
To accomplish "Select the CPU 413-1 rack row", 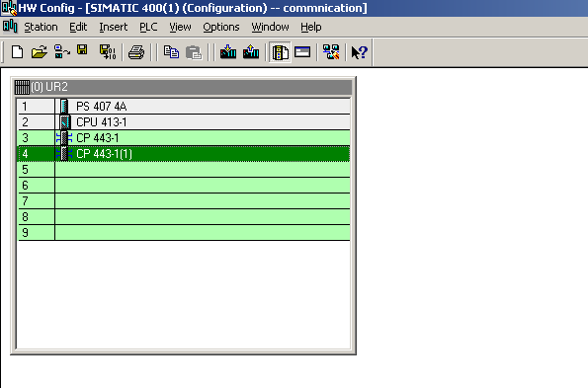I will [x=184, y=122].
